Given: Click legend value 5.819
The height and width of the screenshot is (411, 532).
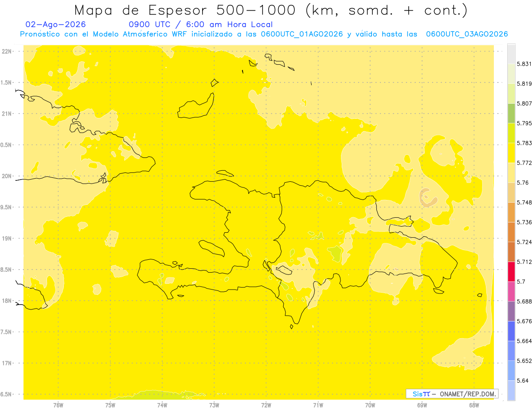Looking at the screenshot, I should tap(524, 84).
